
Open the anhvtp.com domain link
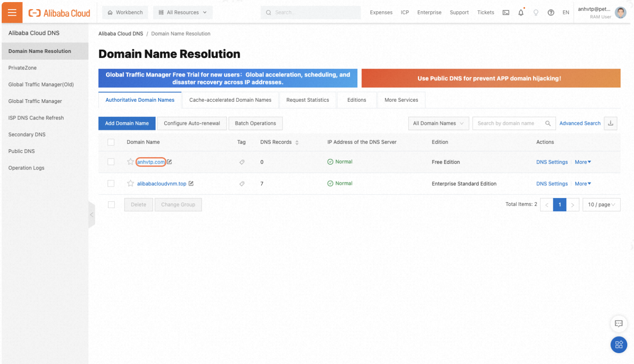click(x=151, y=162)
